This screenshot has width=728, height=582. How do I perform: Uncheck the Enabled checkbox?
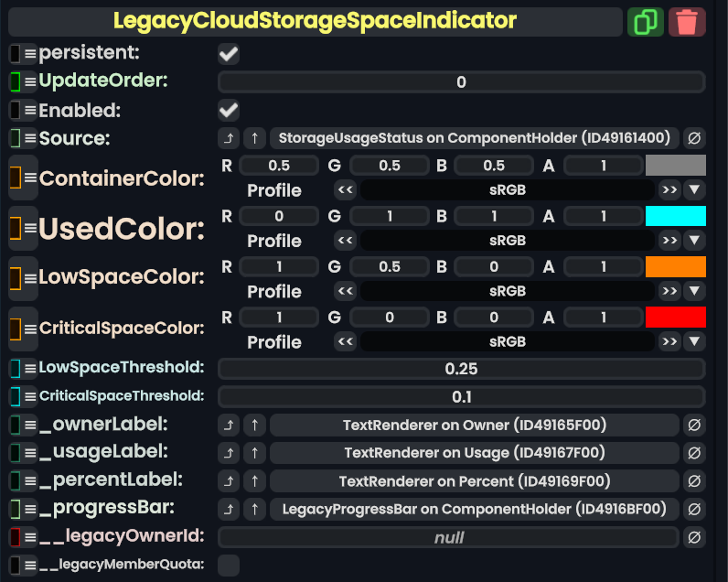click(229, 111)
